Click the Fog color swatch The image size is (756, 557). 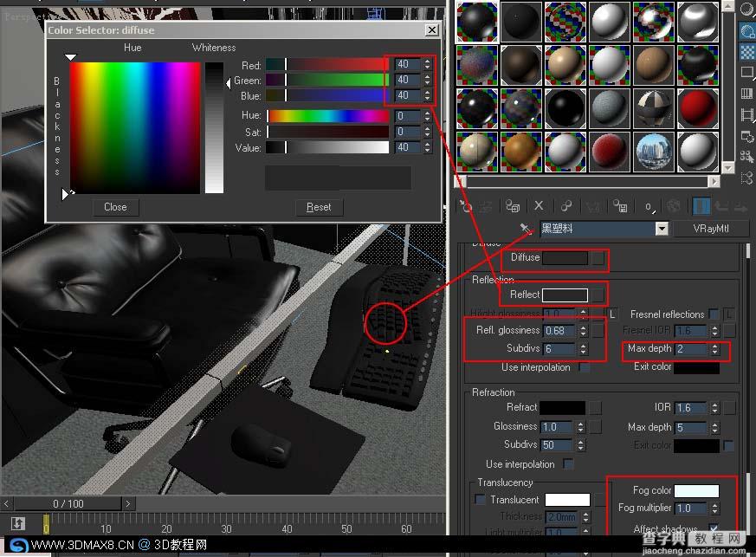697,491
